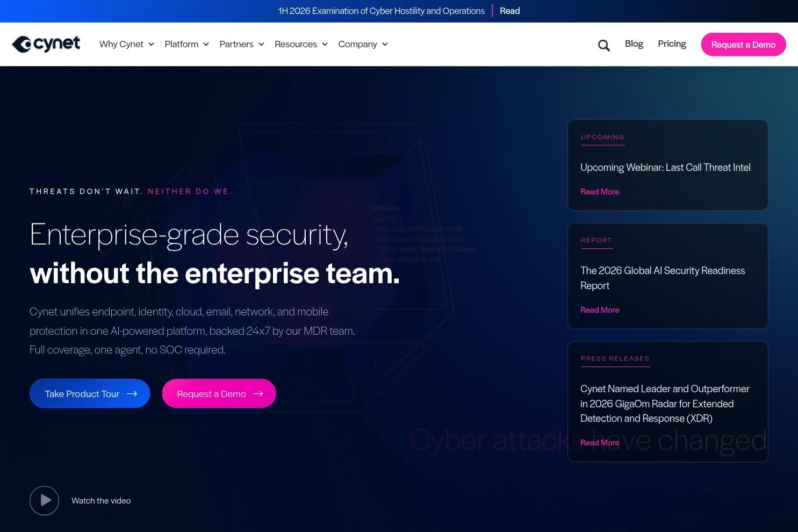Go to the Blog page
The image size is (798, 532).
coord(634,44)
